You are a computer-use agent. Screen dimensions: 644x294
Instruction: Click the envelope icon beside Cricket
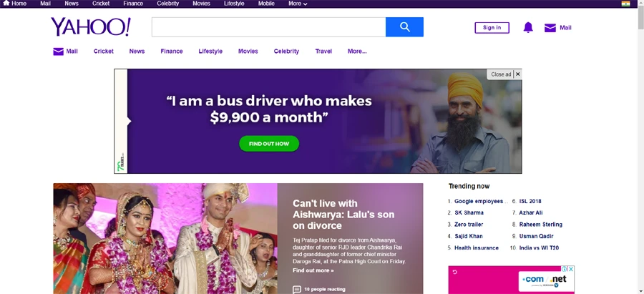coord(58,52)
